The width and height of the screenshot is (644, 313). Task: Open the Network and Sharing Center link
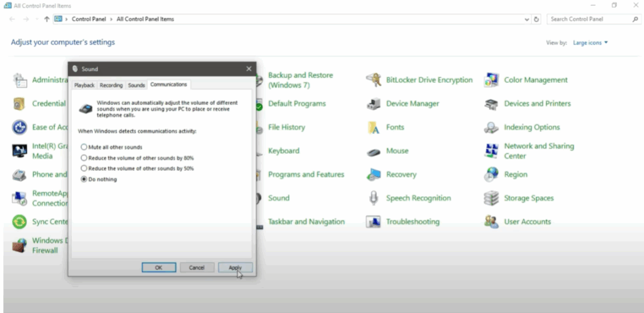(x=538, y=151)
